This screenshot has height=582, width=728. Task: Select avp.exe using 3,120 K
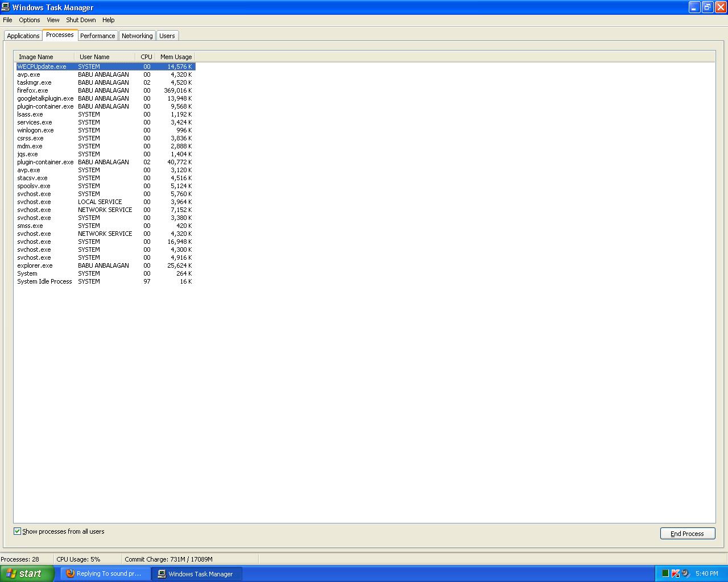pyautogui.click(x=105, y=170)
